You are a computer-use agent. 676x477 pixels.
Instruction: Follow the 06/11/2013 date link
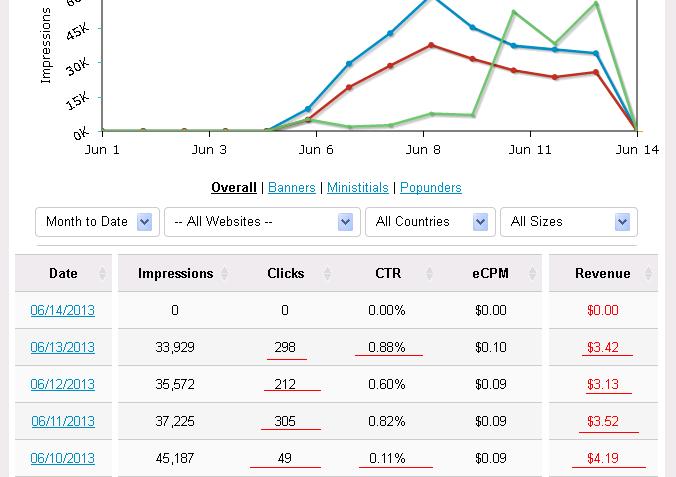62,421
